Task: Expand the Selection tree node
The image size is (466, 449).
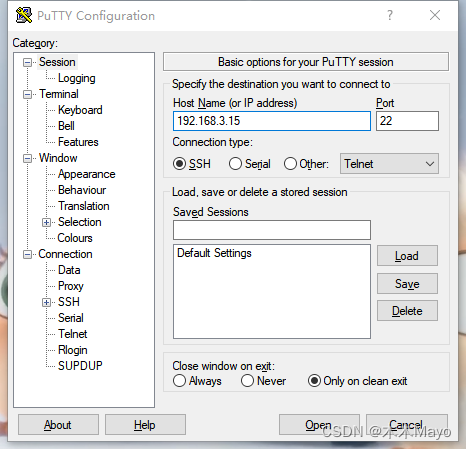Action: coord(46,222)
